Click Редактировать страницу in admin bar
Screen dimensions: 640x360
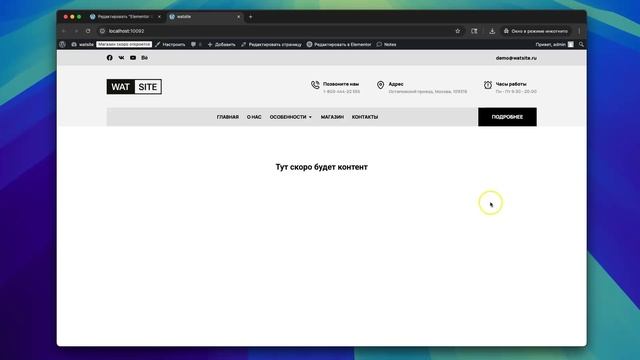[271, 44]
